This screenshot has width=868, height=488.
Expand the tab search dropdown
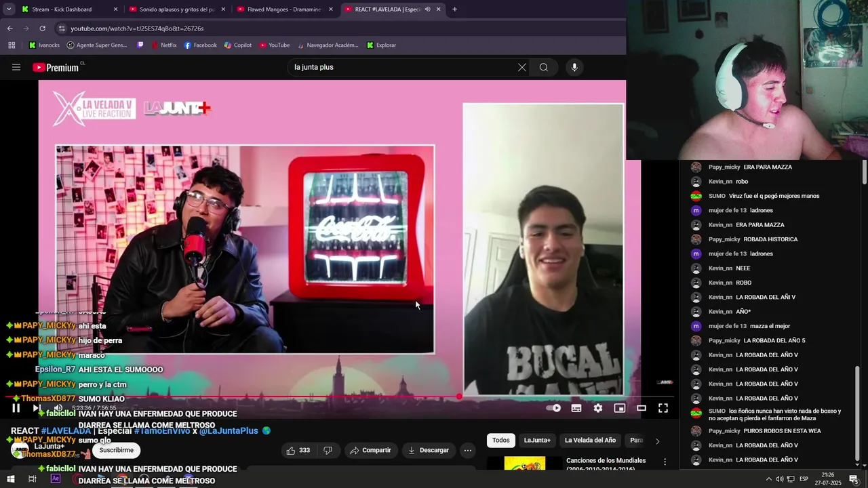9,9
